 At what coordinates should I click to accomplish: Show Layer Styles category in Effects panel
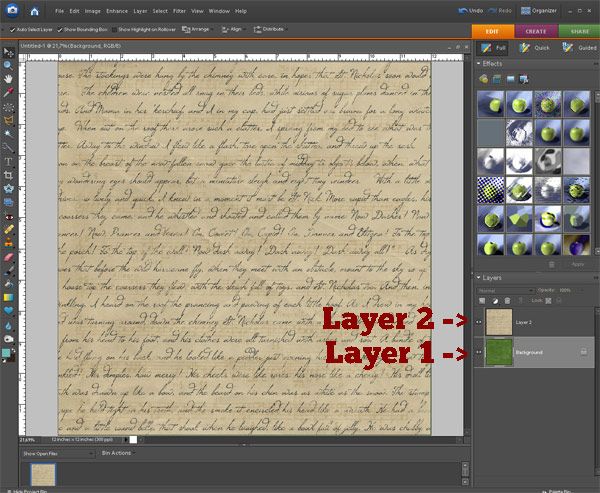(497, 79)
